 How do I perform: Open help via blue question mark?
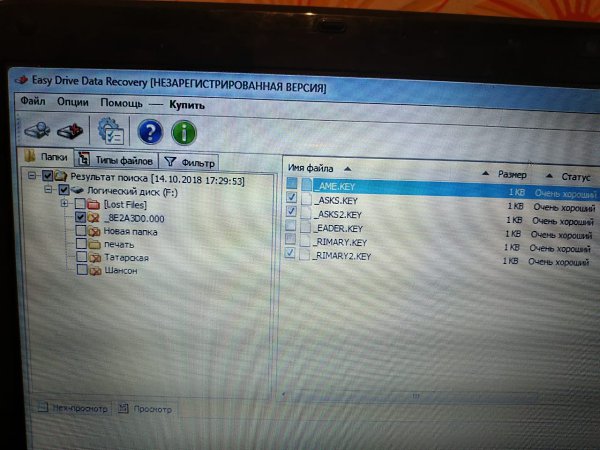[x=149, y=131]
